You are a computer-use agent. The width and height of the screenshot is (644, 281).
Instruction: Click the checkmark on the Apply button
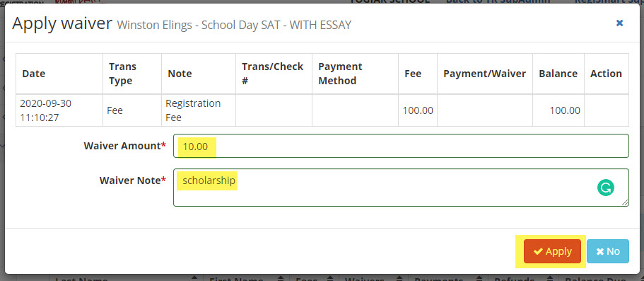click(538, 251)
